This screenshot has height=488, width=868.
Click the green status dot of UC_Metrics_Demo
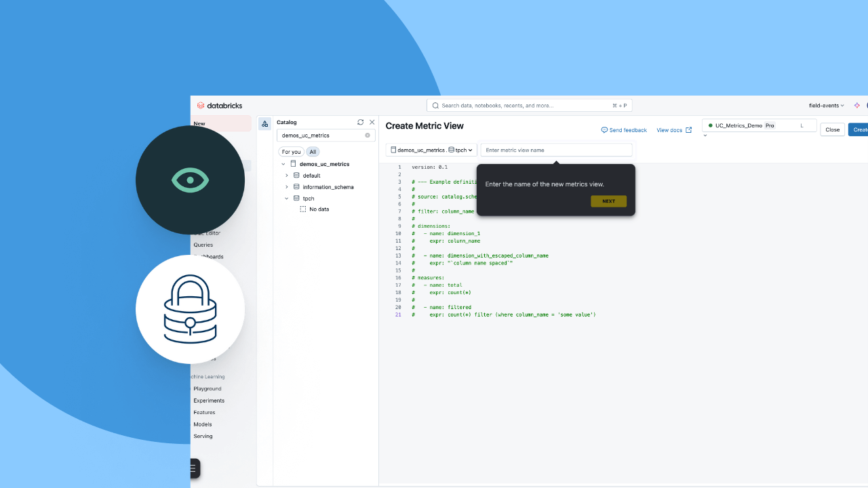pyautogui.click(x=710, y=125)
